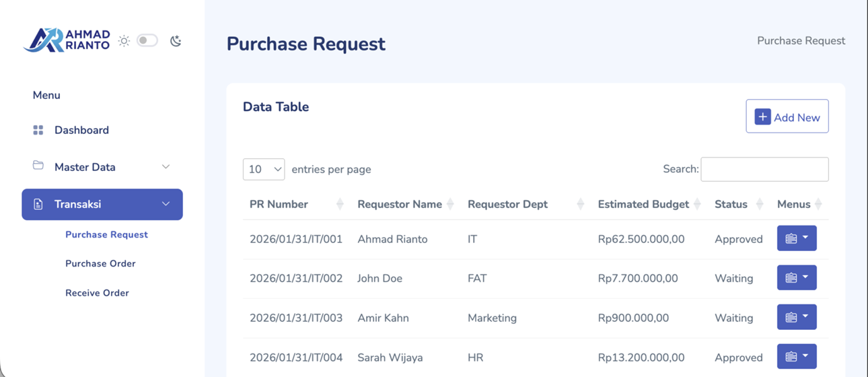868x377 pixels.
Task: Open the entries per page dropdown
Action: (264, 169)
